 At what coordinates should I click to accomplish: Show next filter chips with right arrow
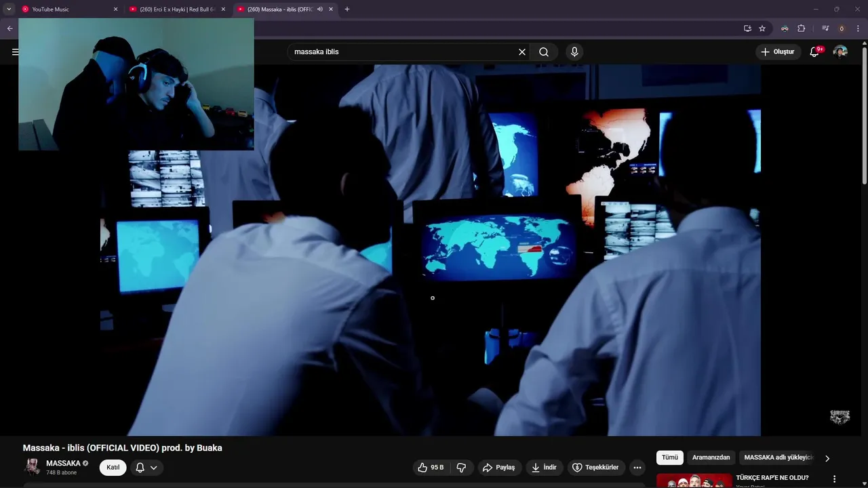[827, 458]
